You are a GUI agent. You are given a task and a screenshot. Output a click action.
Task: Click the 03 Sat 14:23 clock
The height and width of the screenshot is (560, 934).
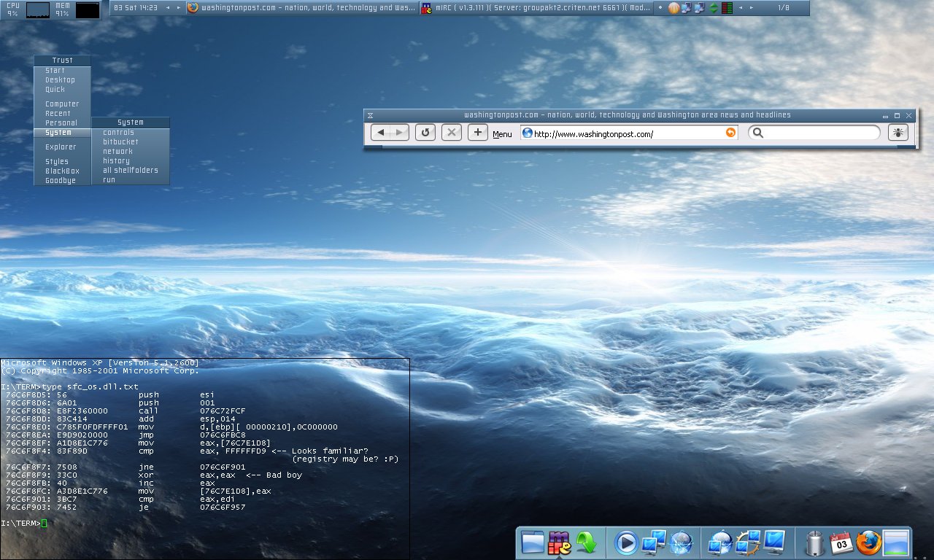click(136, 8)
